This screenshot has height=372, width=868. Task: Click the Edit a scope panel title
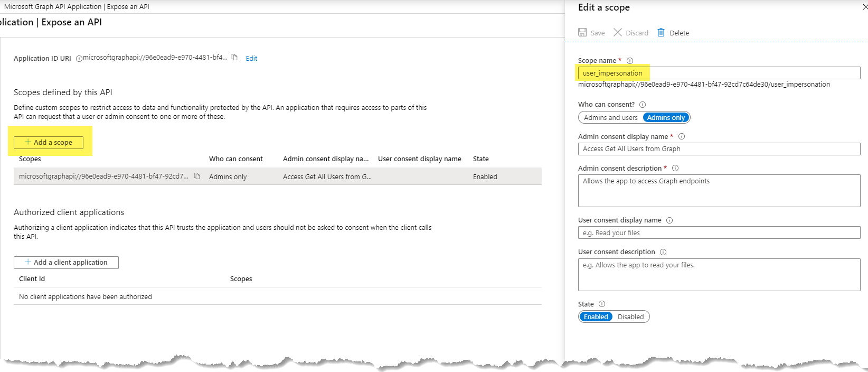[x=604, y=7]
